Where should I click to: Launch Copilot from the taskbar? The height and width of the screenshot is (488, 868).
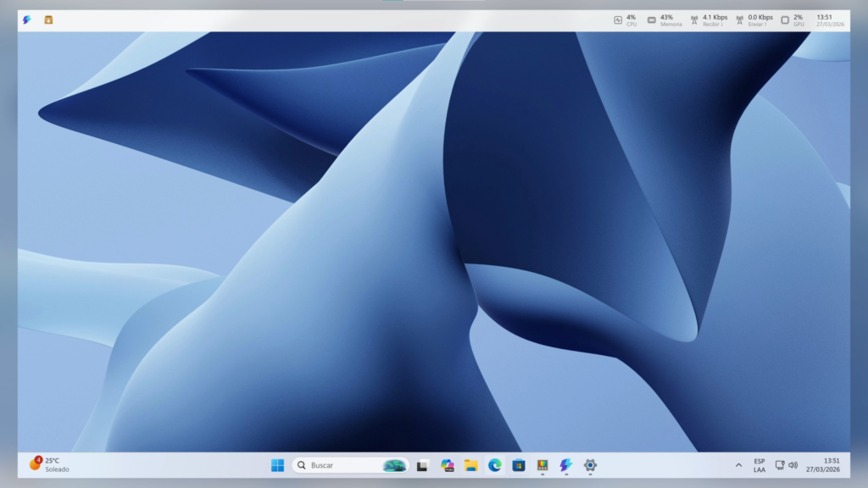click(448, 464)
